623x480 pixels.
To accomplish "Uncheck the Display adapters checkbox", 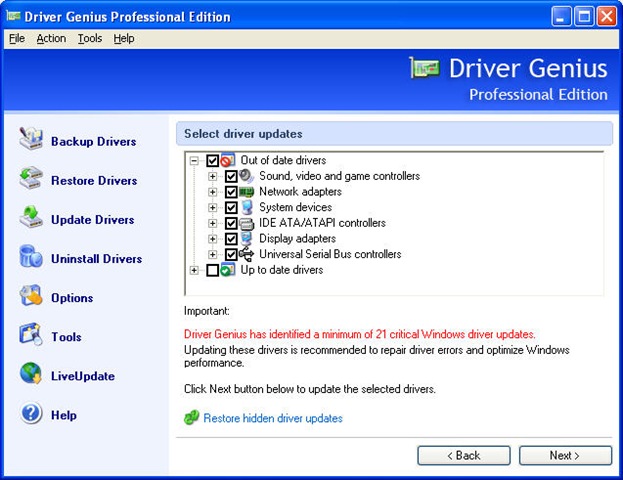I will click(x=231, y=239).
